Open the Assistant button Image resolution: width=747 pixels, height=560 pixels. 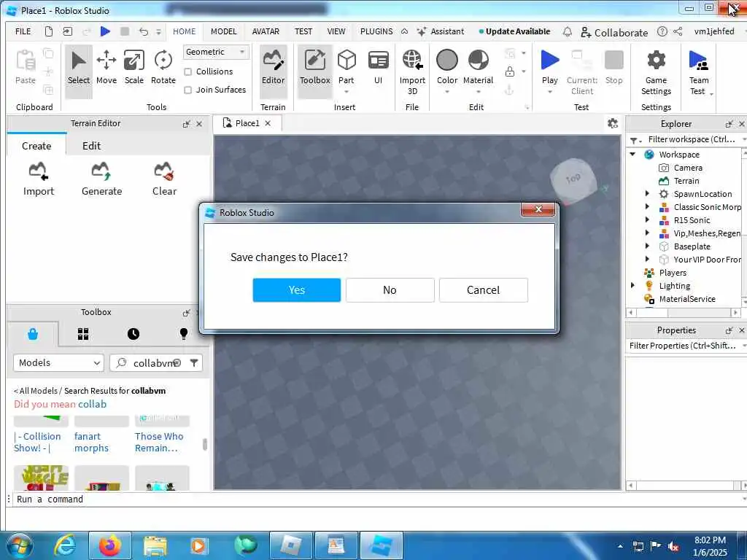tap(440, 31)
